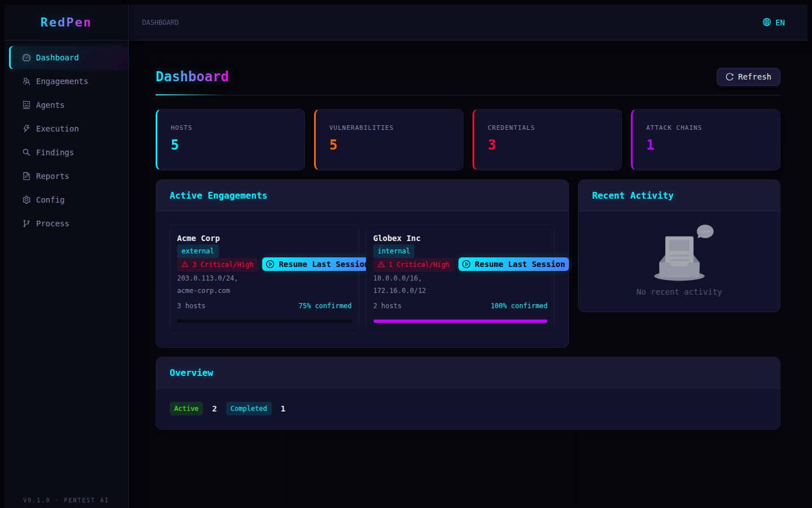Screen dimensions: 812x508
Task: Click the Acme Corp engagement title
Action: [198, 238]
